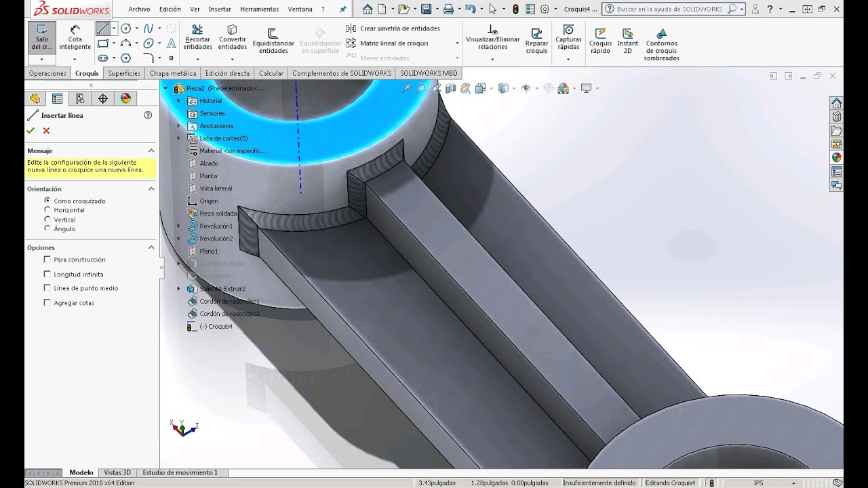868x488 pixels.
Task: Open the Vistas 3D tab
Action: [117, 472]
